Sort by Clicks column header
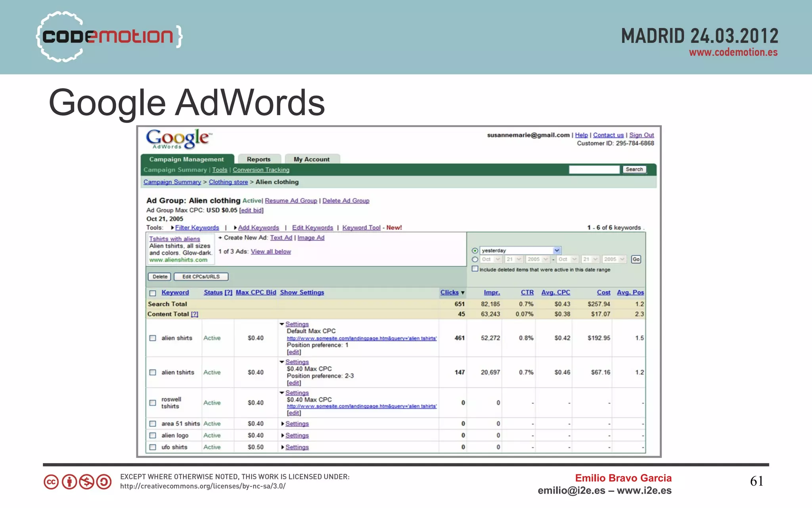 (x=449, y=292)
